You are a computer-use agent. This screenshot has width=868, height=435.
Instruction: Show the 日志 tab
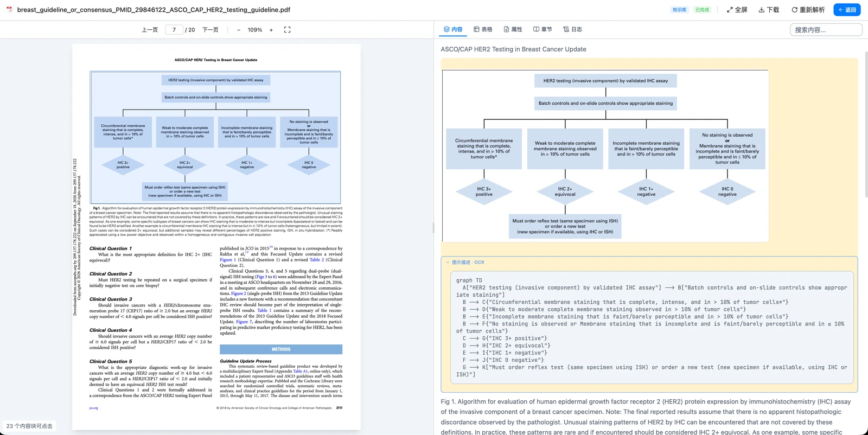point(572,29)
